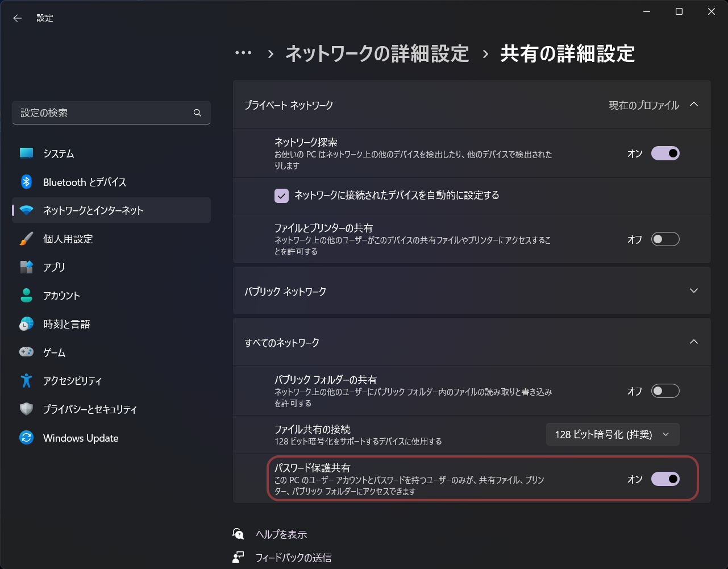Screen dimensions: 728x569
Task: Click the Windows Update sync icon
Action: 26,438
